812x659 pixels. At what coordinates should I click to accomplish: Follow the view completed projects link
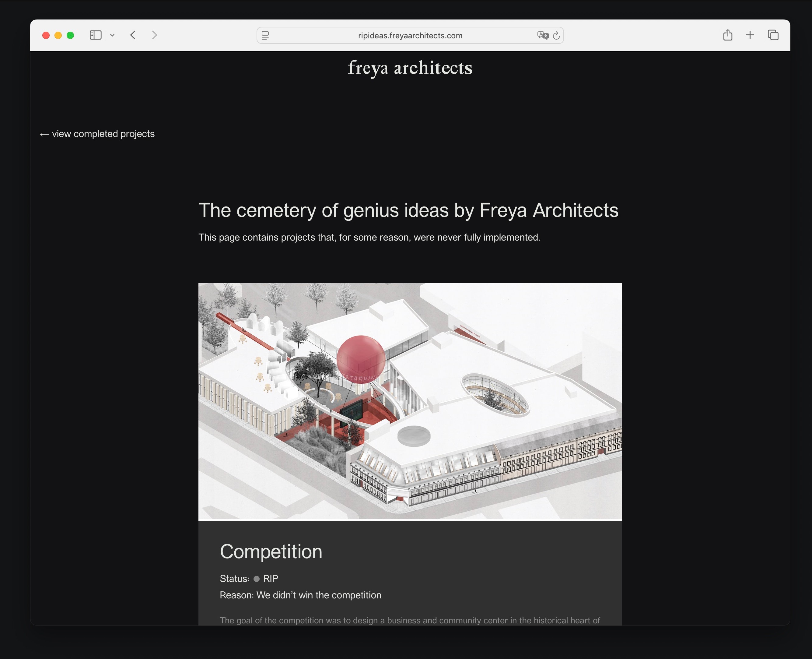click(97, 134)
